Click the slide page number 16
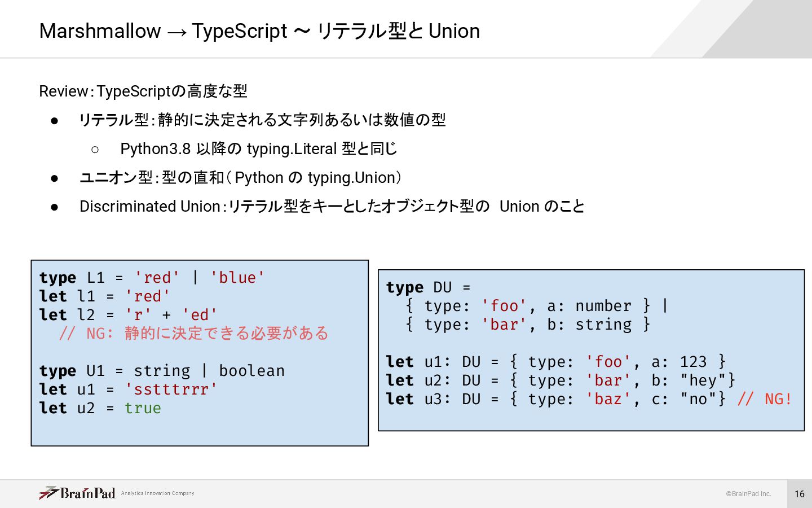Image resolution: width=812 pixels, height=508 pixels. tap(799, 494)
